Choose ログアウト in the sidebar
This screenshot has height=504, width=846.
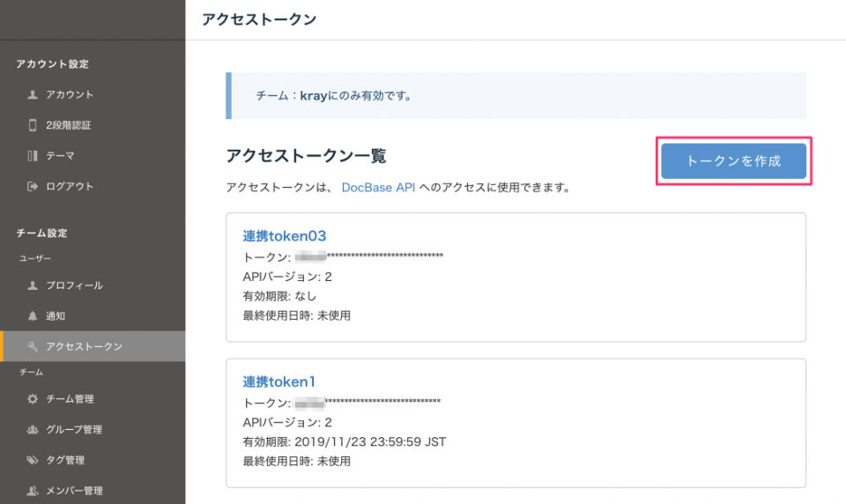tap(70, 187)
